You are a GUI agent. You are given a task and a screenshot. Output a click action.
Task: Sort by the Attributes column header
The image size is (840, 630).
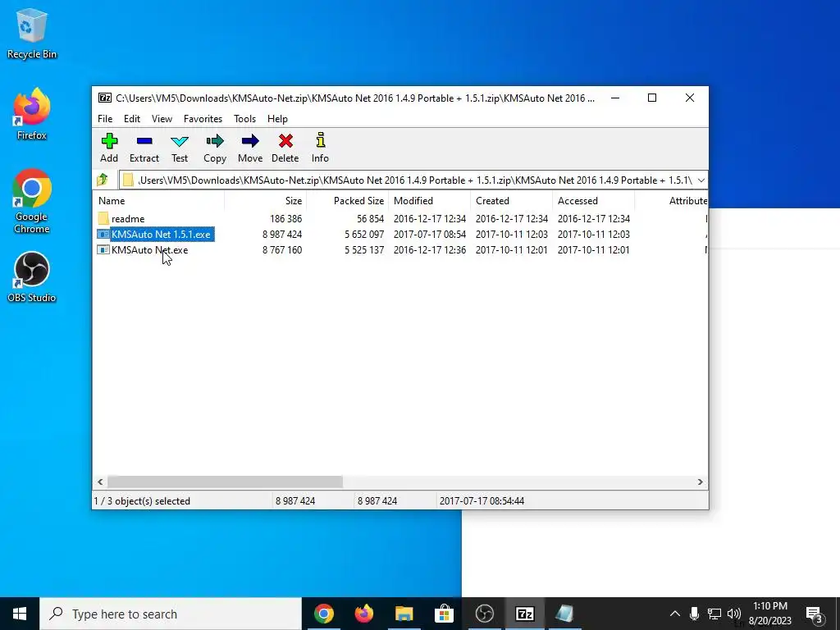coord(672,201)
